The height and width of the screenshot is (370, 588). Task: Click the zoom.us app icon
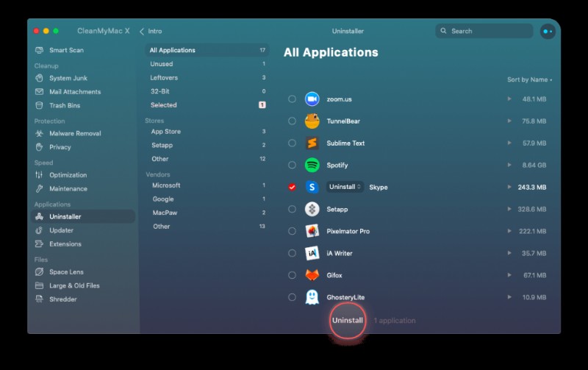click(312, 99)
